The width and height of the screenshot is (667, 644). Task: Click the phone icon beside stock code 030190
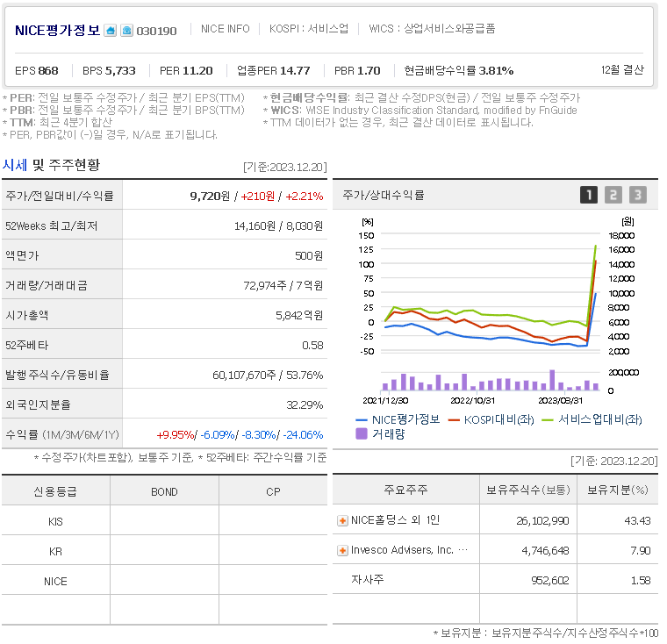[x=126, y=31]
